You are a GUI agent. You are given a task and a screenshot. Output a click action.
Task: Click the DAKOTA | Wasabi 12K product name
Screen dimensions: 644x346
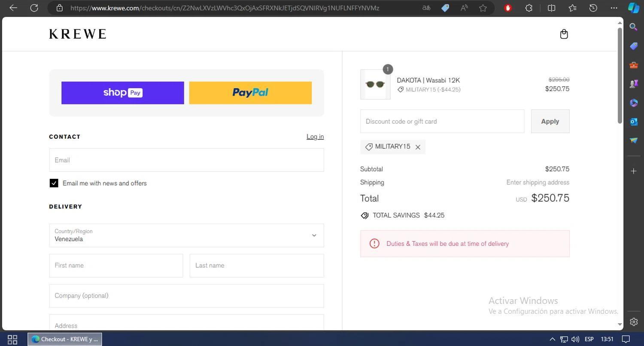tap(428, 80)
